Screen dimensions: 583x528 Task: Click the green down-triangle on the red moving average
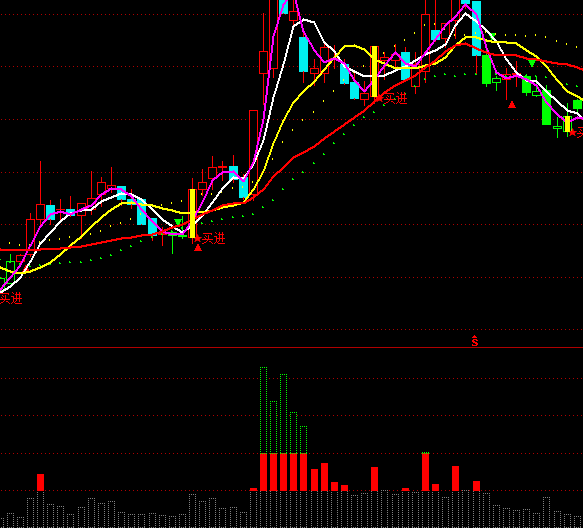(532, 63)
